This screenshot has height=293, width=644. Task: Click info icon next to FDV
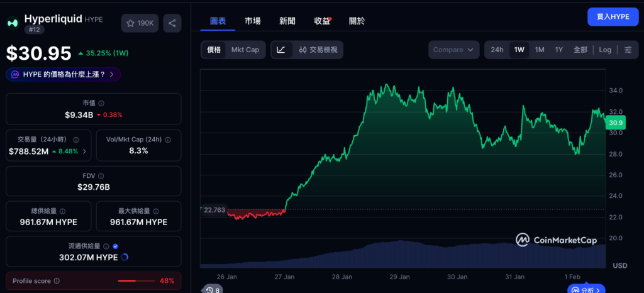click(x=101, y=176)
